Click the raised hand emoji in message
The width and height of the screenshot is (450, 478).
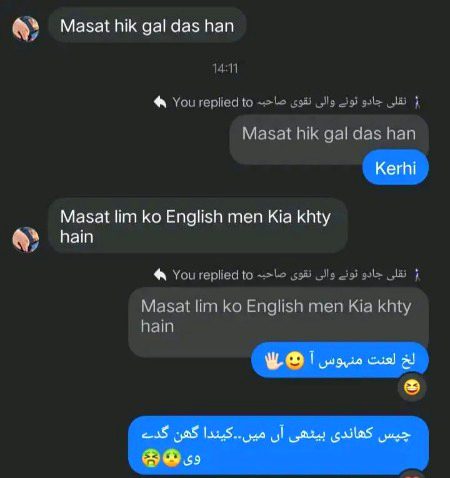(274, 361)
